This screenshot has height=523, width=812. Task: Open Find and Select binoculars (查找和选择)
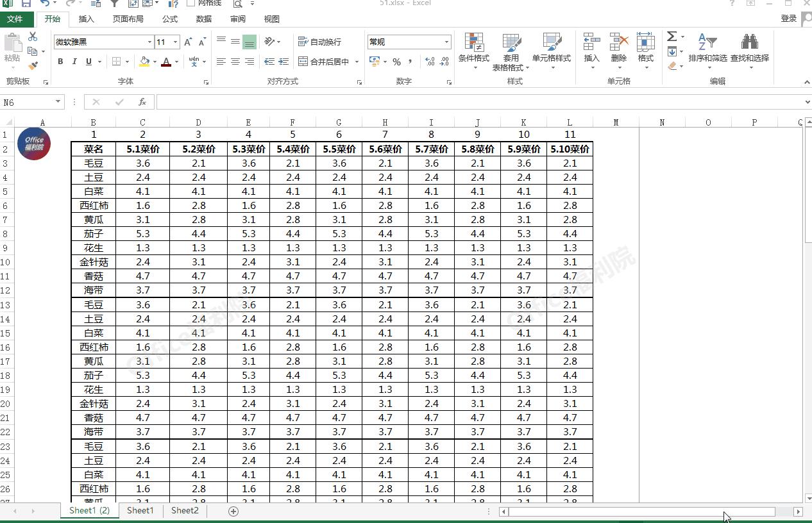[x=749, y=50]
